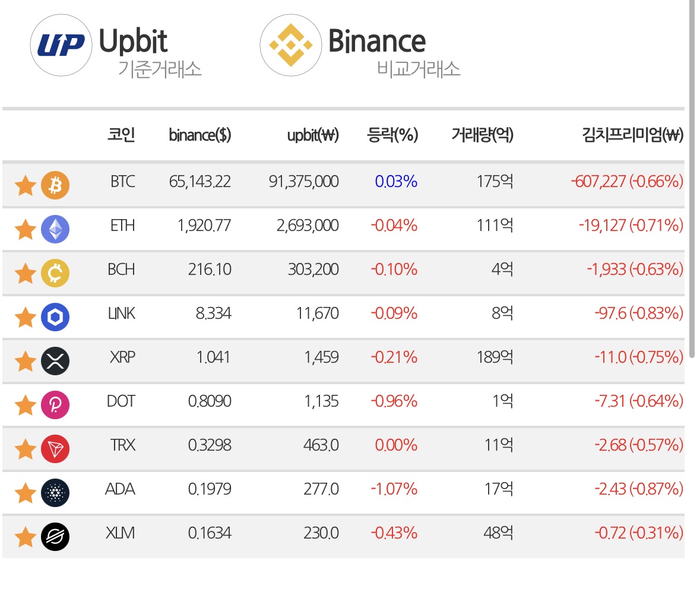Click the Polkadot coin icon

55,404
